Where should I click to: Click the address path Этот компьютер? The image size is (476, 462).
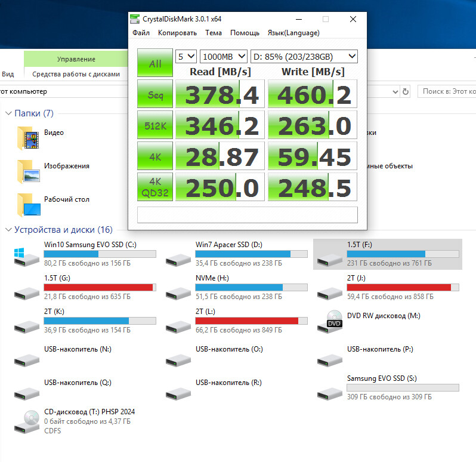[24, 91]
